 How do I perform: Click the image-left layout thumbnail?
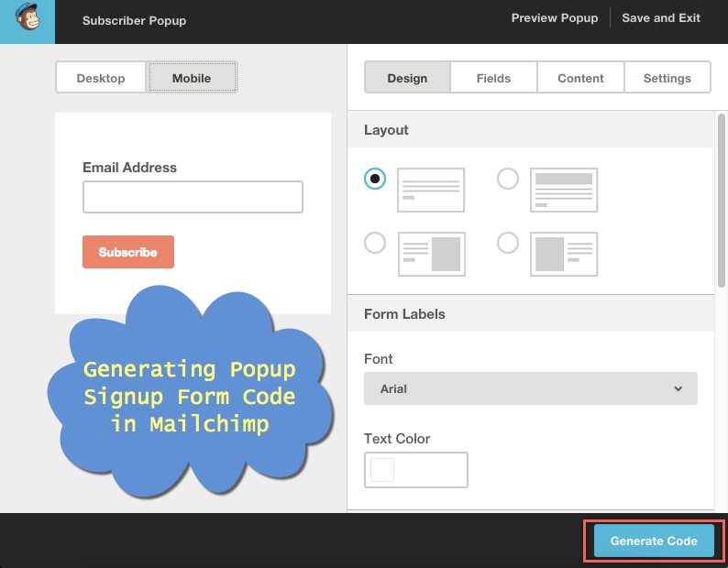[x=564, y=255]
